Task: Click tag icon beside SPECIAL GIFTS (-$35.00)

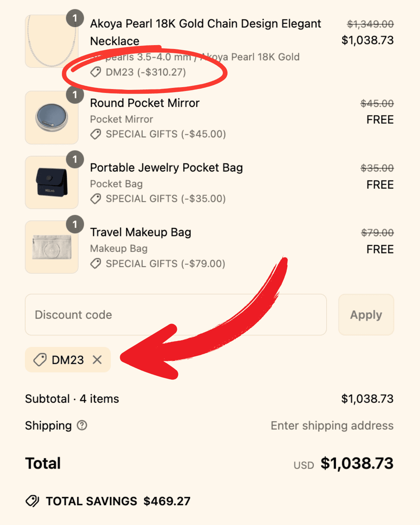Action: pos(96,199)
